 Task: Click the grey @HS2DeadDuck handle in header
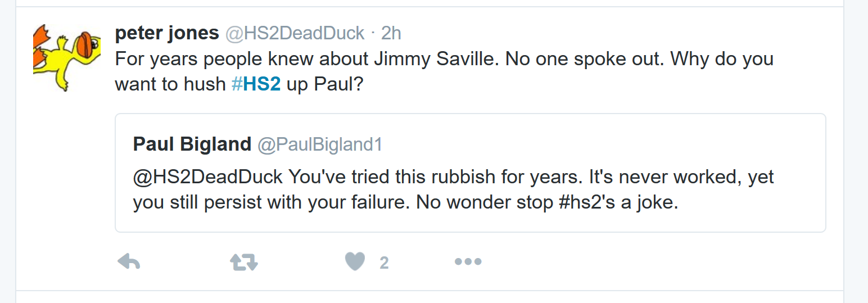[x=295, y=33]
